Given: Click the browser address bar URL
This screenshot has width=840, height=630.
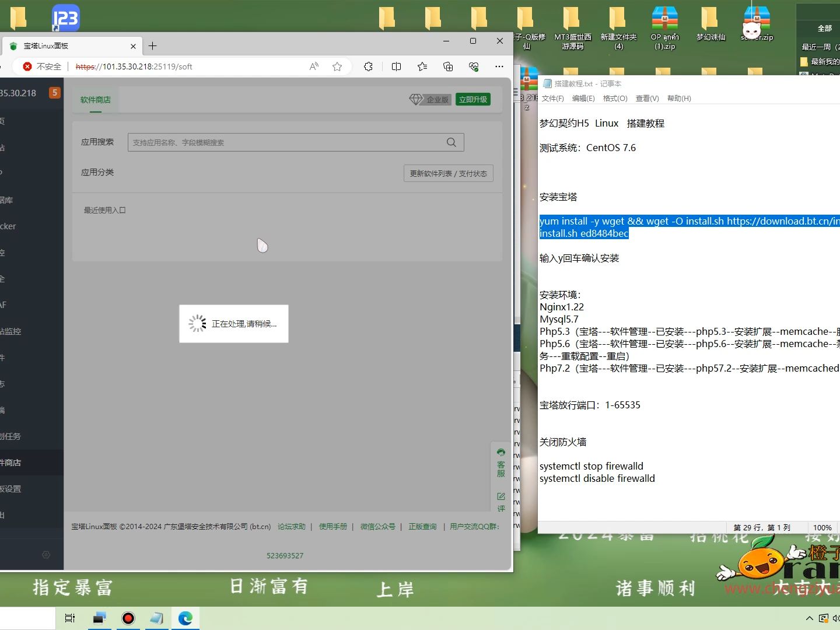Looking at the screenshot, I should click(x=134, y=66).
